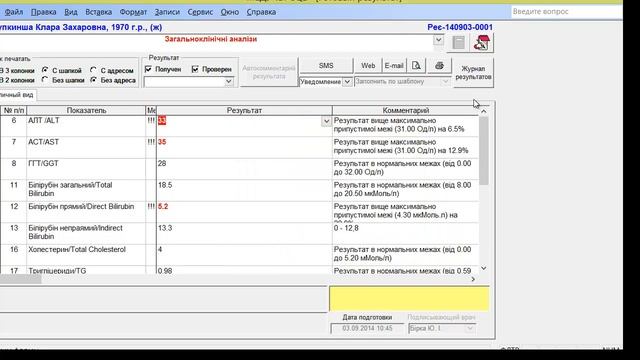This screenshot has width=640, height=360.
Task: Select 'Холестерин/Total Cholesterol' row name
Action: 77,249
